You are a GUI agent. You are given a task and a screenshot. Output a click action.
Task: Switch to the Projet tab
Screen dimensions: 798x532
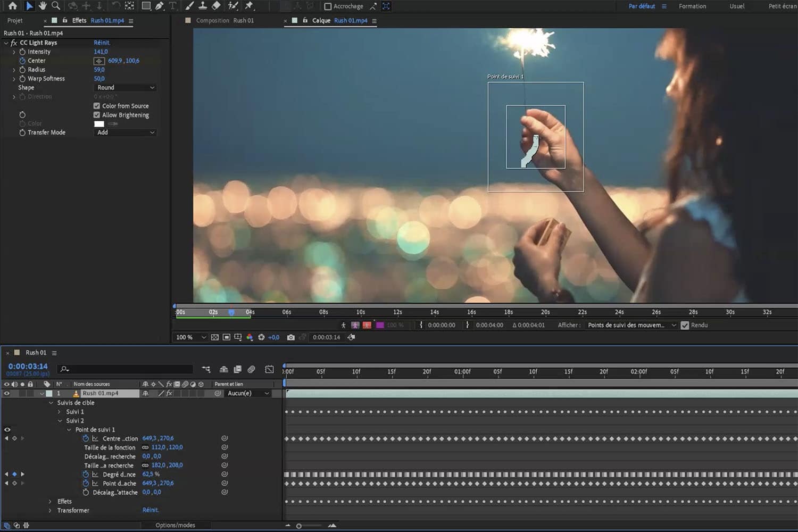pos(15,21)
